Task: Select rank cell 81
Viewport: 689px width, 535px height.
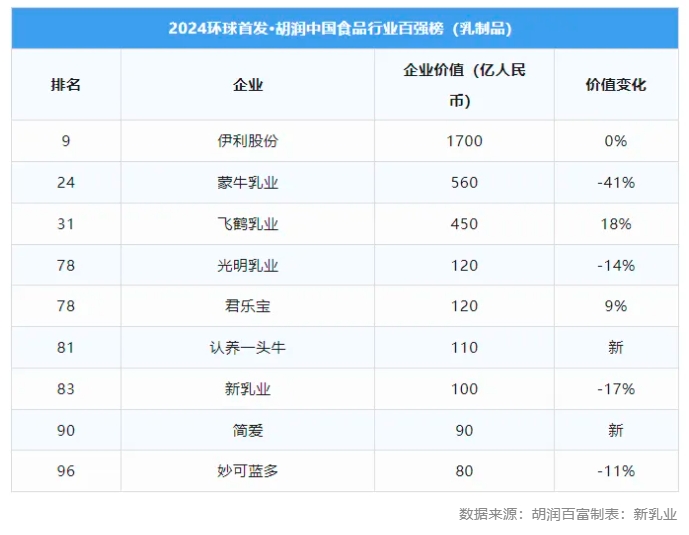Action: click(x=66, y=347)
